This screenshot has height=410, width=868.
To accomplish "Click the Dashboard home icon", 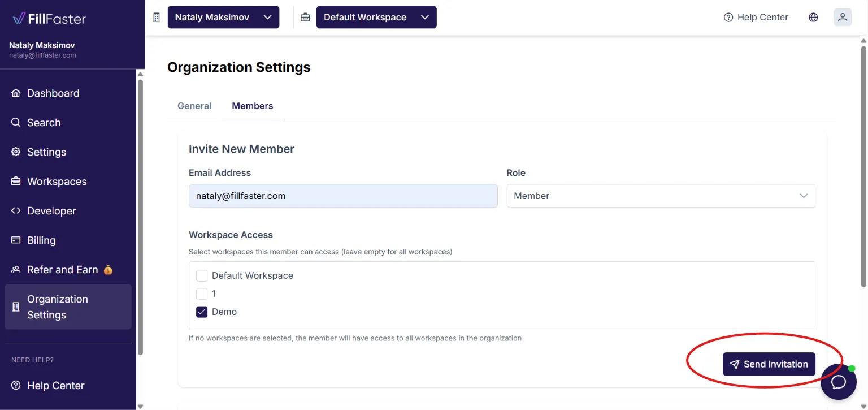I will pos(16,93).
